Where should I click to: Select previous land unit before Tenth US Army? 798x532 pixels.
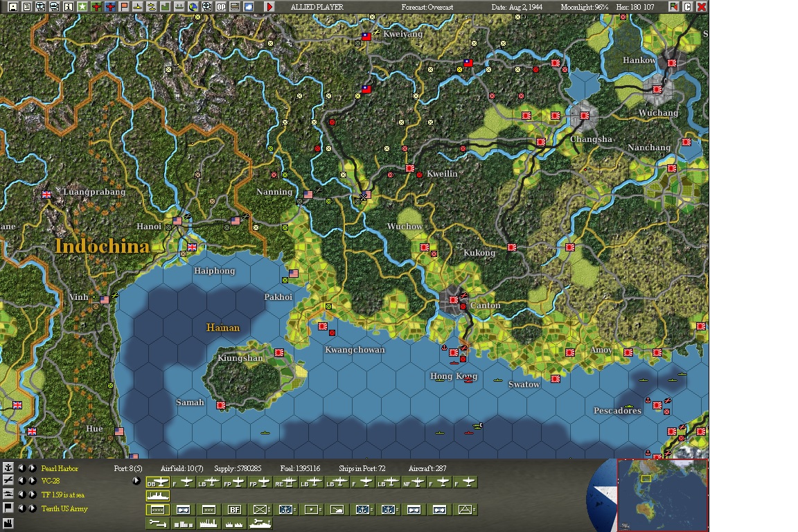pos(22,508)
